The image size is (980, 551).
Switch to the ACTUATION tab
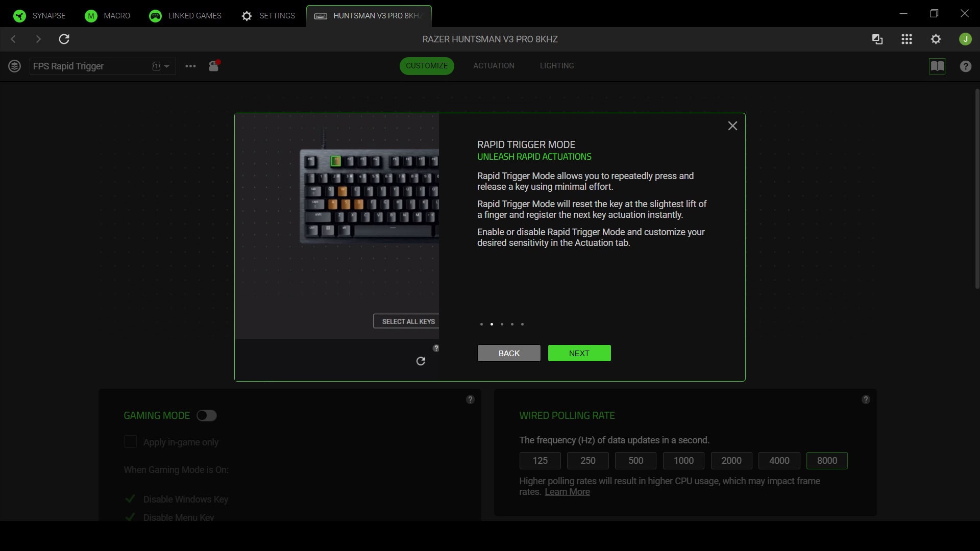click(493, 65)
